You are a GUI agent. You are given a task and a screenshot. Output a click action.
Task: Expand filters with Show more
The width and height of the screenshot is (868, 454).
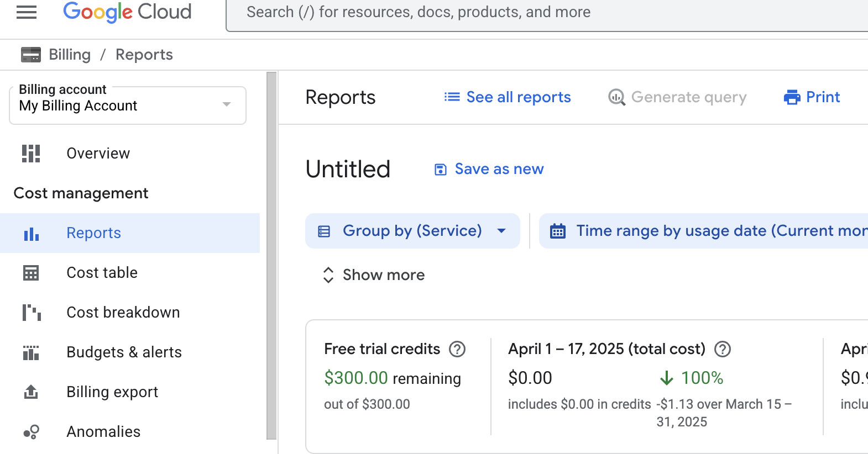click(x=374, y=275)
